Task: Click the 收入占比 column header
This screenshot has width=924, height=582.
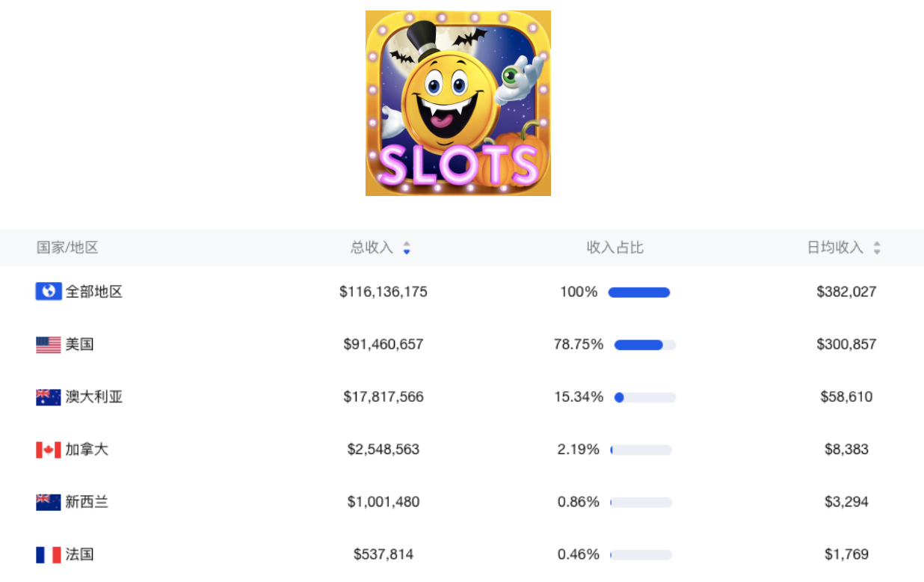Action: click(x=615, y=248)
